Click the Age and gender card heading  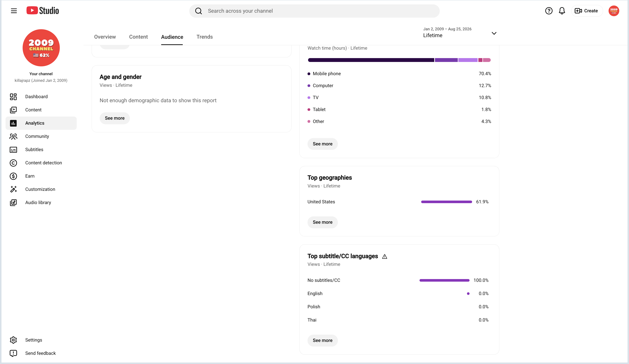(x=121, y=77)
